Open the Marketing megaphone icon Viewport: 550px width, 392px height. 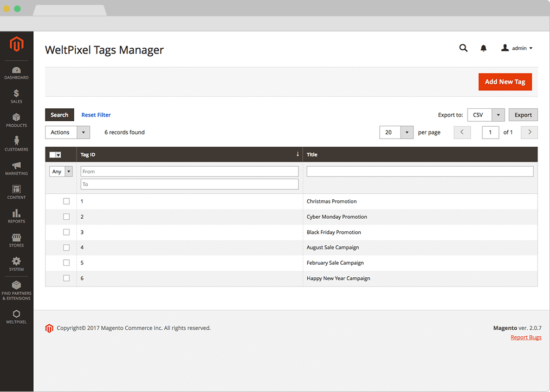coord(16,168)
